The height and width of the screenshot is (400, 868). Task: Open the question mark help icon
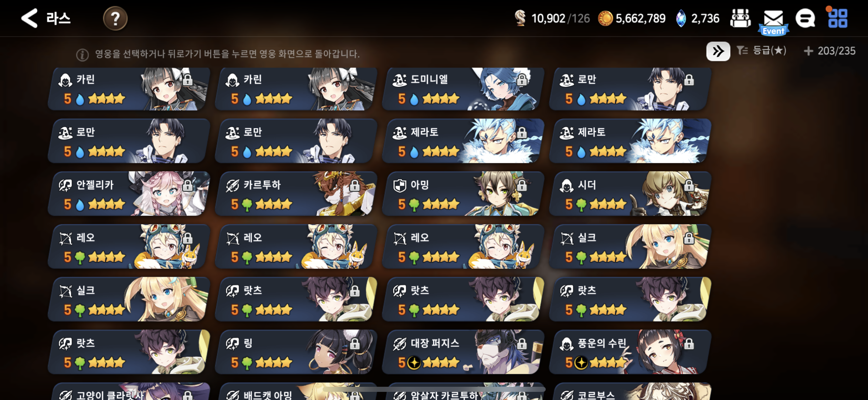coord(115,18)
